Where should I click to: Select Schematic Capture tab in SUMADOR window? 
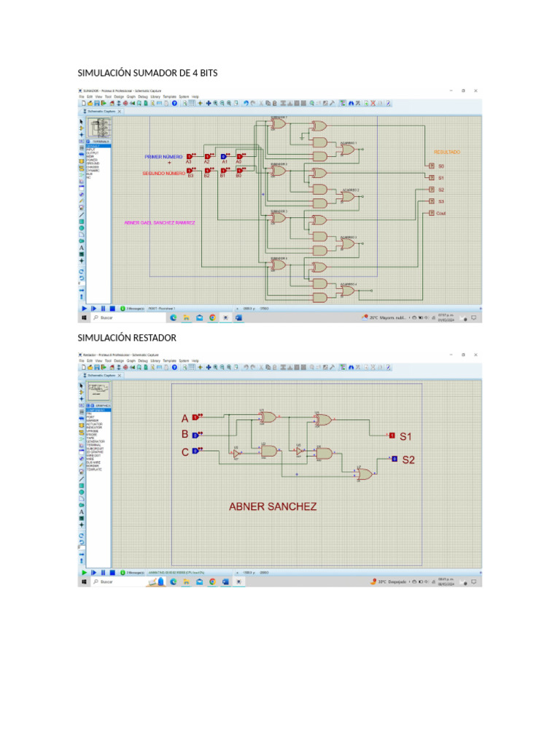pyautogui.click(x=101, y=111)
